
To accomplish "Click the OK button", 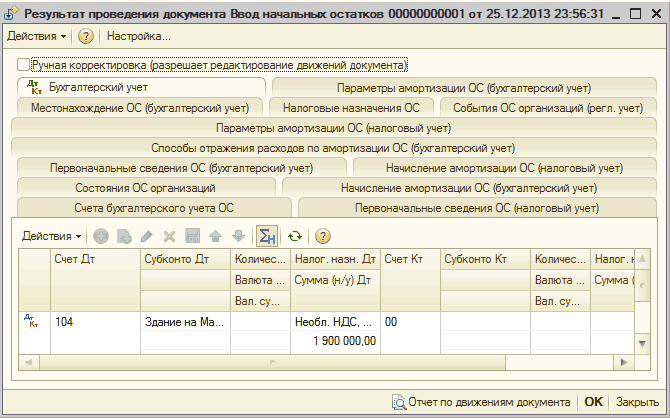I will (x=594, y=402).
